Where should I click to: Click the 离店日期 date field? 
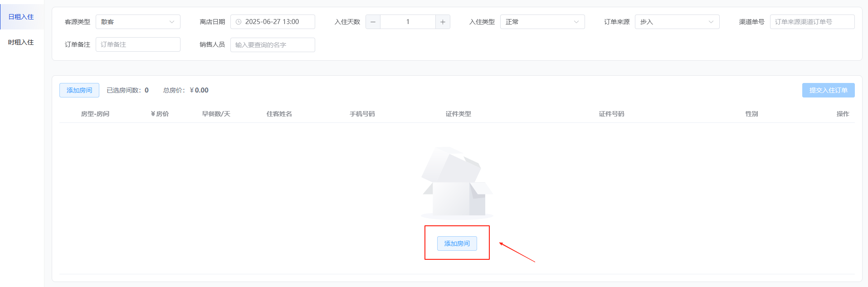(x=273, y=22)
